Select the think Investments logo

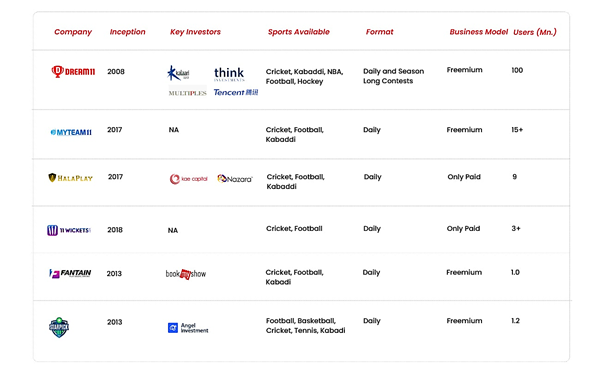coord(229,74)
